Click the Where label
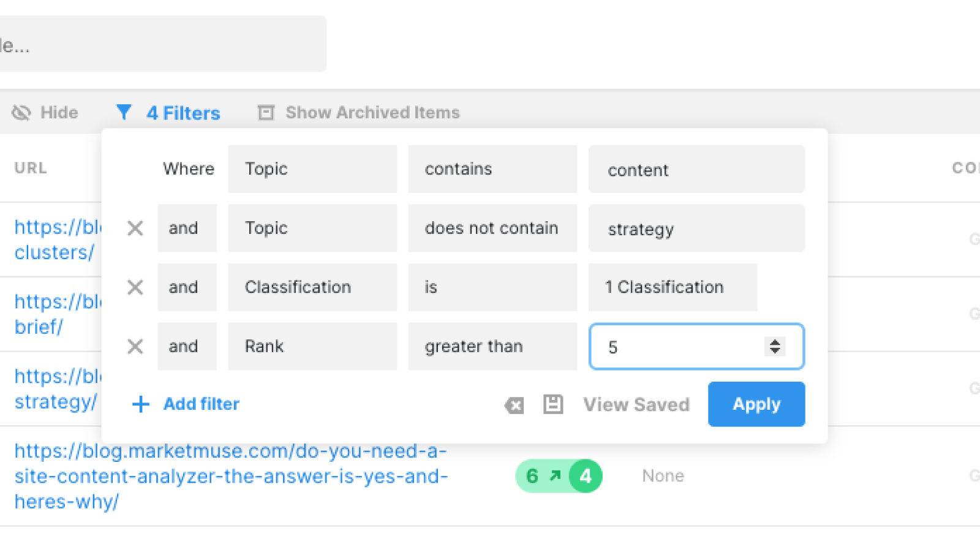This screenshot has height=536, width=980. pos(189,169)
